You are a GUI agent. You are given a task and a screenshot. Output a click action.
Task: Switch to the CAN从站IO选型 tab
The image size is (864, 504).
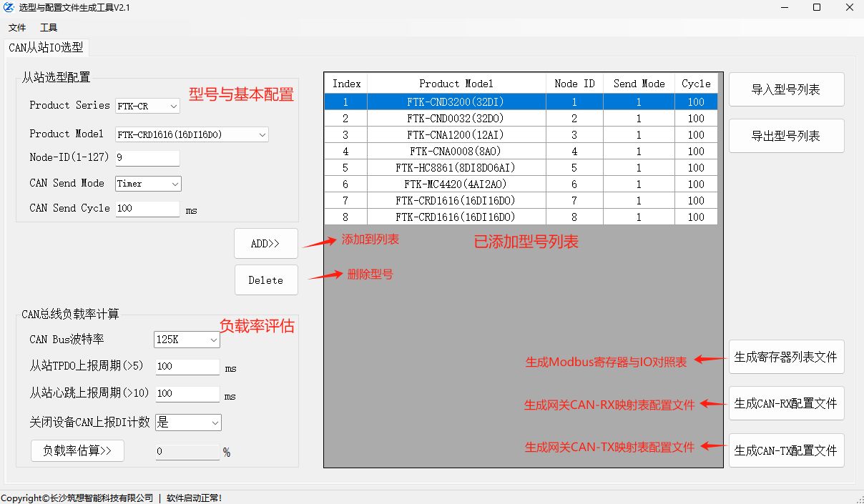coord(46,48)
